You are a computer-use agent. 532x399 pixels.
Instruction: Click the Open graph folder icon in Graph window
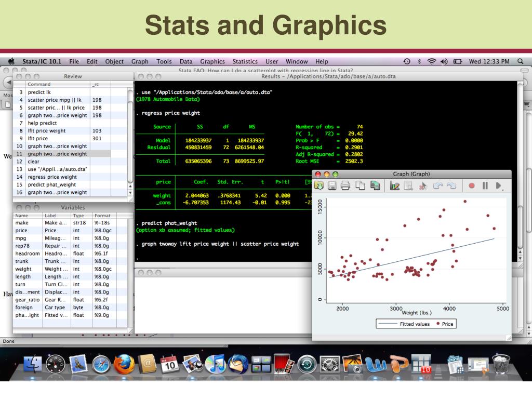pos(318,185)
